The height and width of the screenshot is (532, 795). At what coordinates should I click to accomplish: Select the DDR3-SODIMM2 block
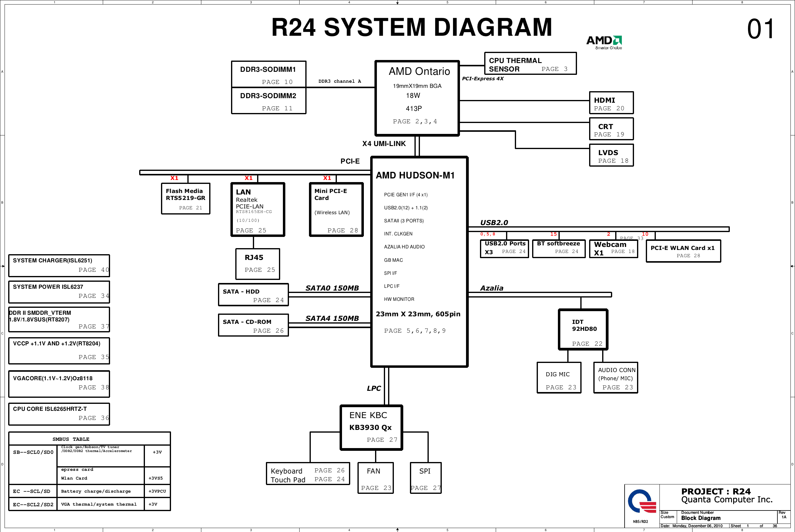pos(269,101)
